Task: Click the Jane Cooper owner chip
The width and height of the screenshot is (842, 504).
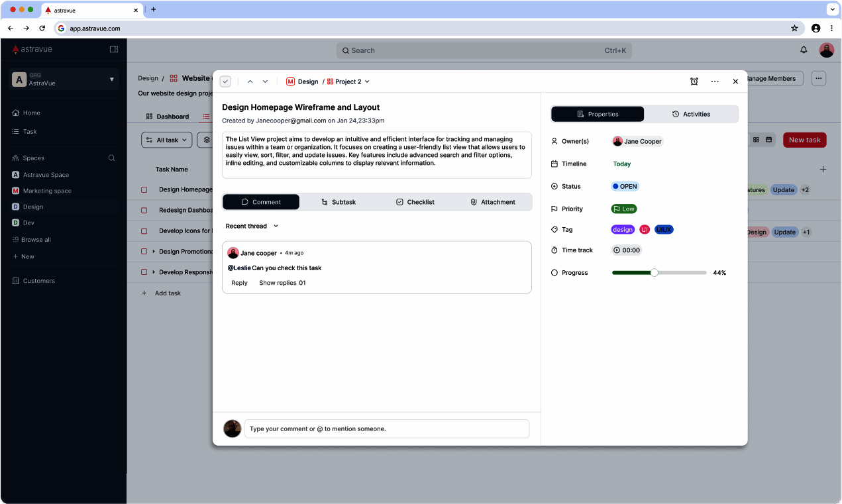Action: pyautogui.click(x=637, y=141)
